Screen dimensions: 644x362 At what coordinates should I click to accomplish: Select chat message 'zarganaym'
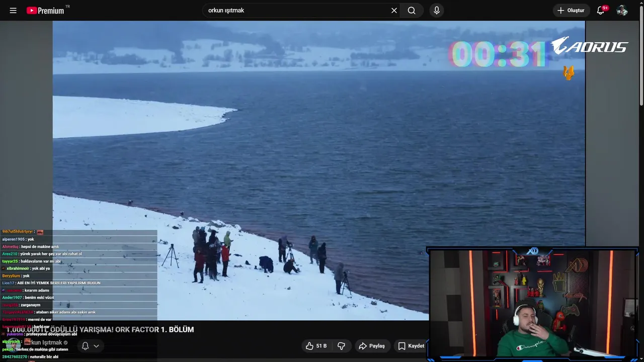coord(21,305)
